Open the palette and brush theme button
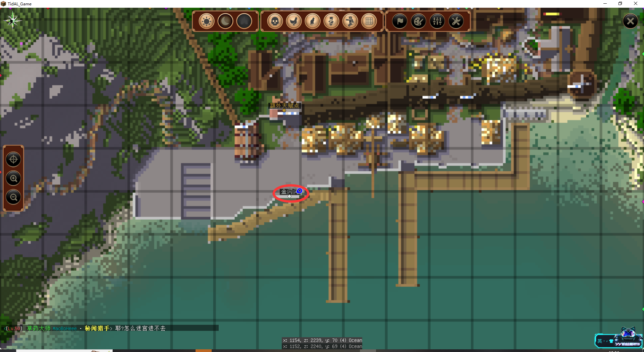Screen dimensions: 644x352 pyautogui.click(x=418, y=21)
